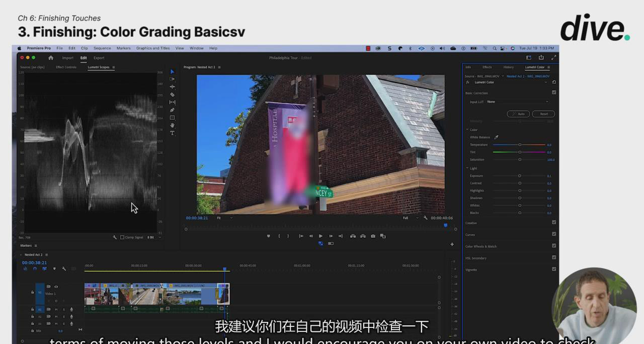The width and height of the screenshot is (644, 344).
Task: Disable the Basic Correction checkbox
Action: (x=554, y=93)
